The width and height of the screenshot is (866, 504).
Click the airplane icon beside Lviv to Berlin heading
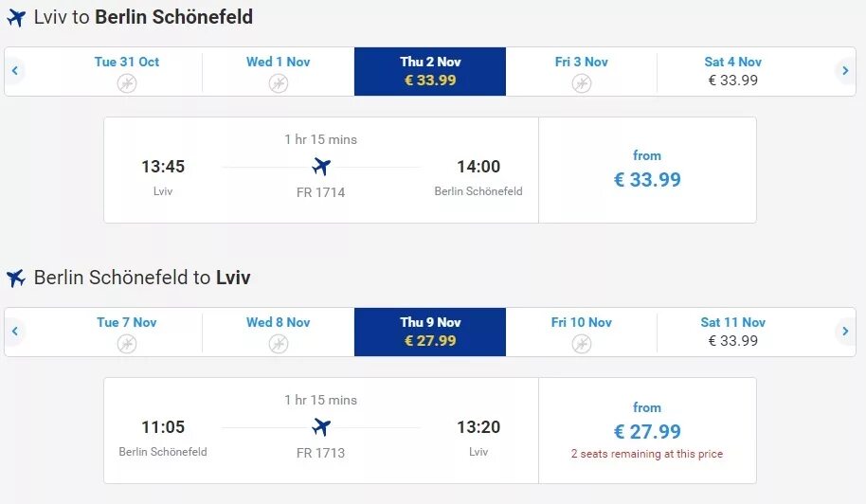[x=16, y=18]
